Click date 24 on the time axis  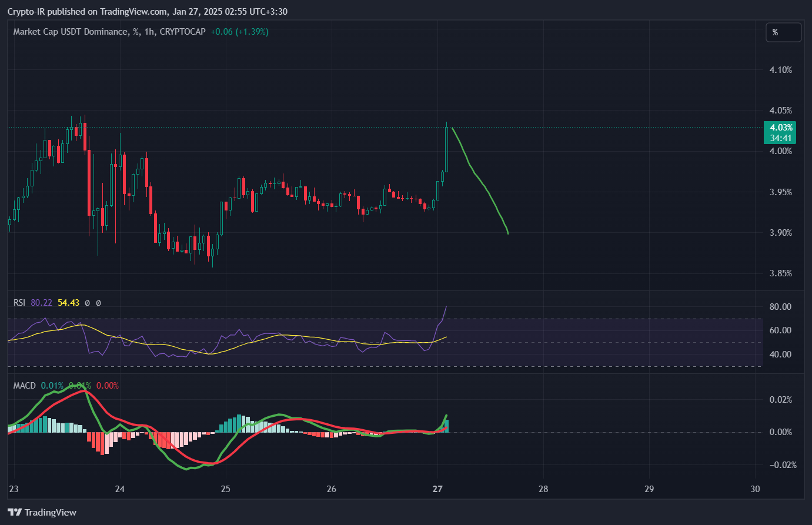coord(120,489)
